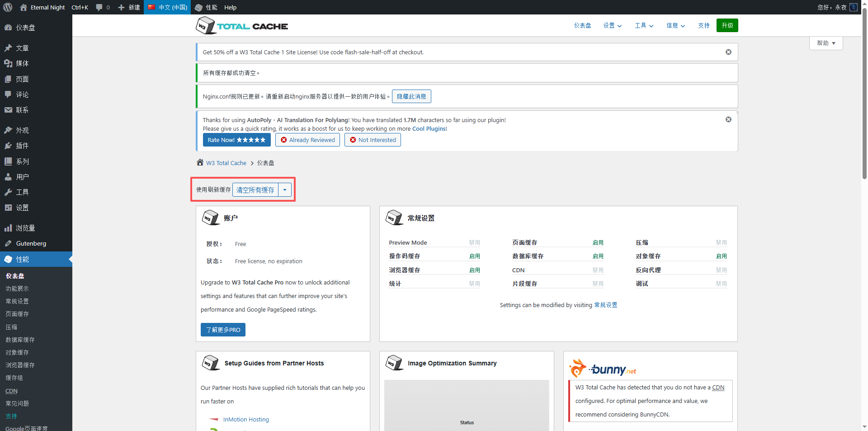The height and width of the screenshot is (431, 868).
Task: Open the Eternal Night site home icon
Action: [24, 7]
